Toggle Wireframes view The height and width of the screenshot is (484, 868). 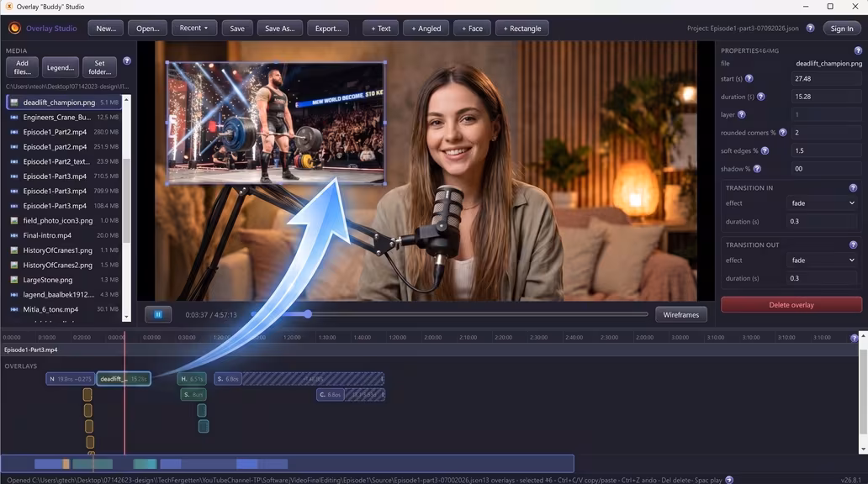pyautogui.click(x=681, y=315)
